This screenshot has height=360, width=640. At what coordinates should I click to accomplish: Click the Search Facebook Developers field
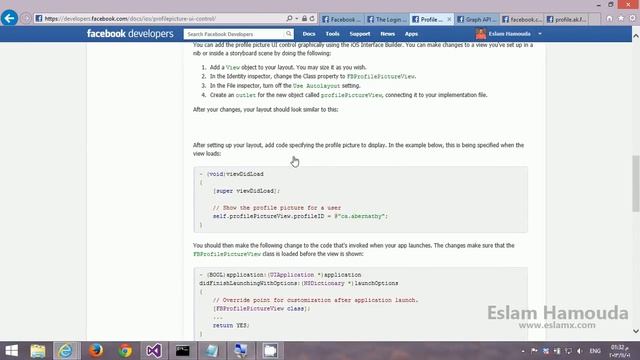click(x=235, y=34)
